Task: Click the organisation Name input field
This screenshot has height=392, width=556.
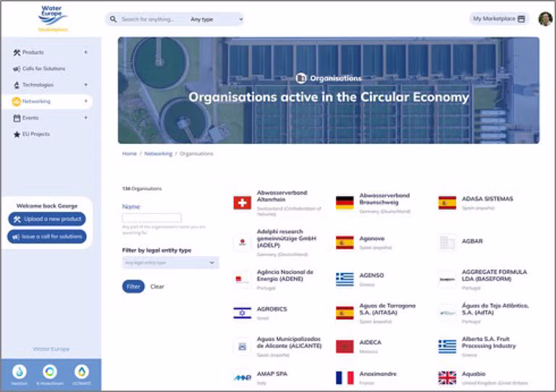Action: (x=152, y=218)
